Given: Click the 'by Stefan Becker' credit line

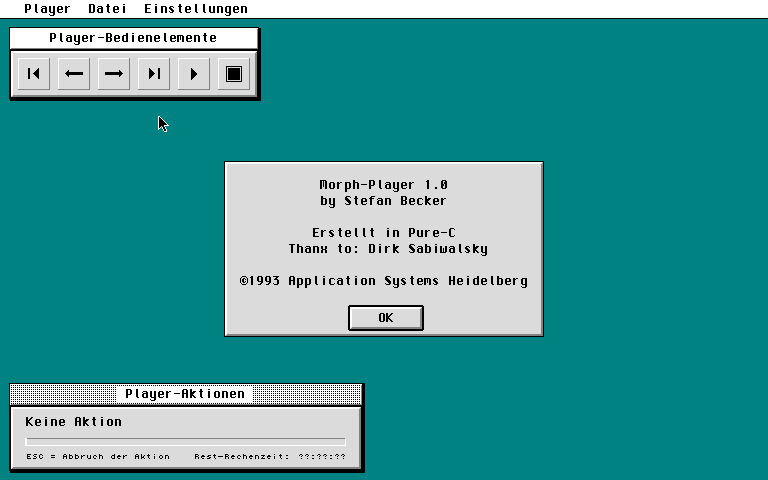Looking at the screenshot, I should click(384, 201).
